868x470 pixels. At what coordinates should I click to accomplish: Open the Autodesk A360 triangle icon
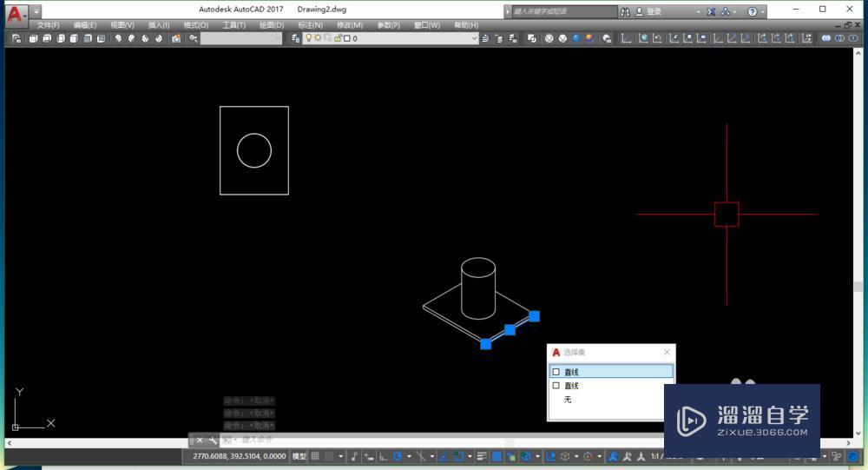point(725,11)
